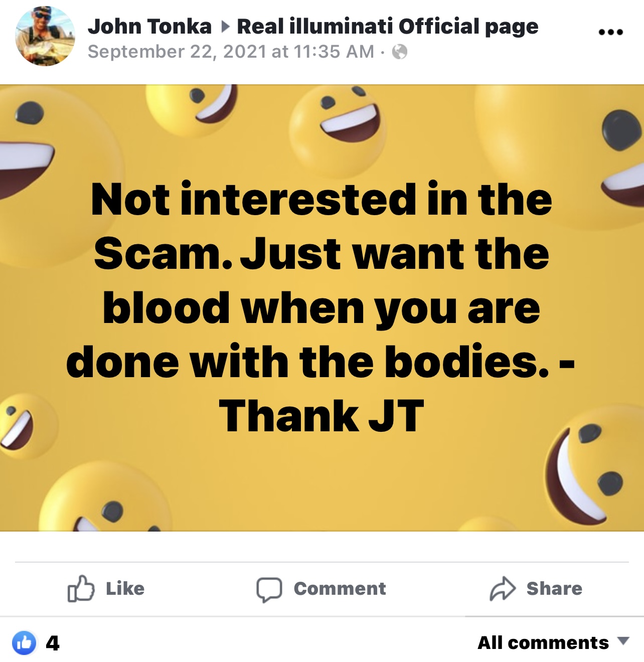Open John Tonka's profile via his name

(149, 27)
